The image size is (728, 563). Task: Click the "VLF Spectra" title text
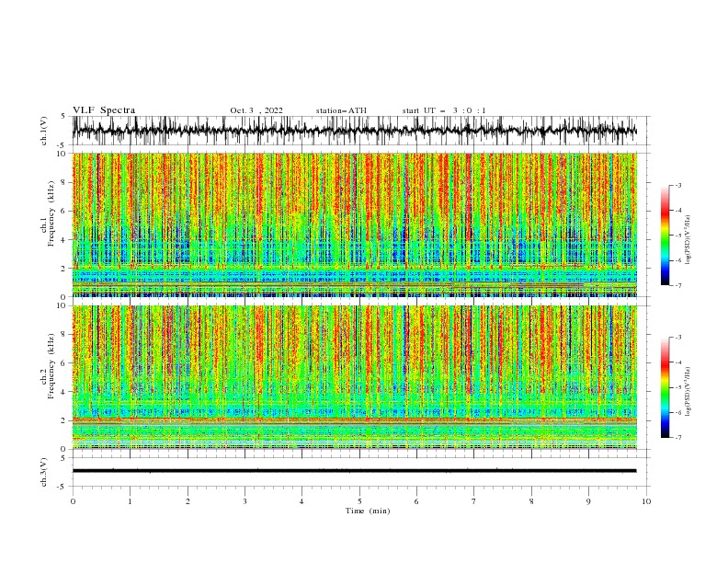click(104, 110)
